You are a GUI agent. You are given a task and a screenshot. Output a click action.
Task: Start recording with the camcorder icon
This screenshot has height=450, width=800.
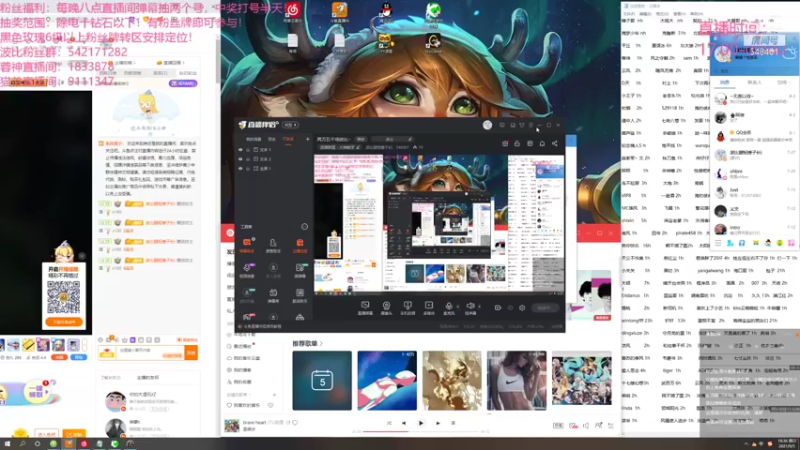coord(497,308)
